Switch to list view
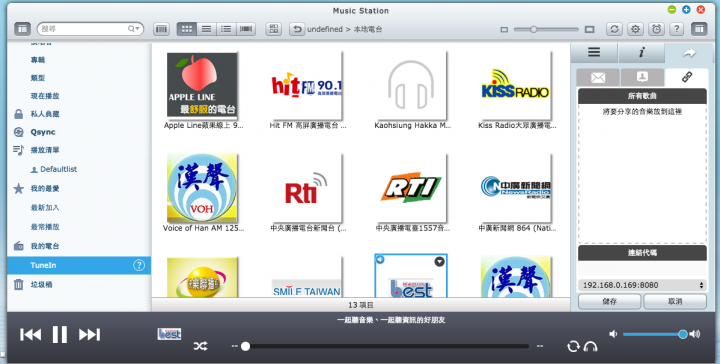 coord(206,29)
